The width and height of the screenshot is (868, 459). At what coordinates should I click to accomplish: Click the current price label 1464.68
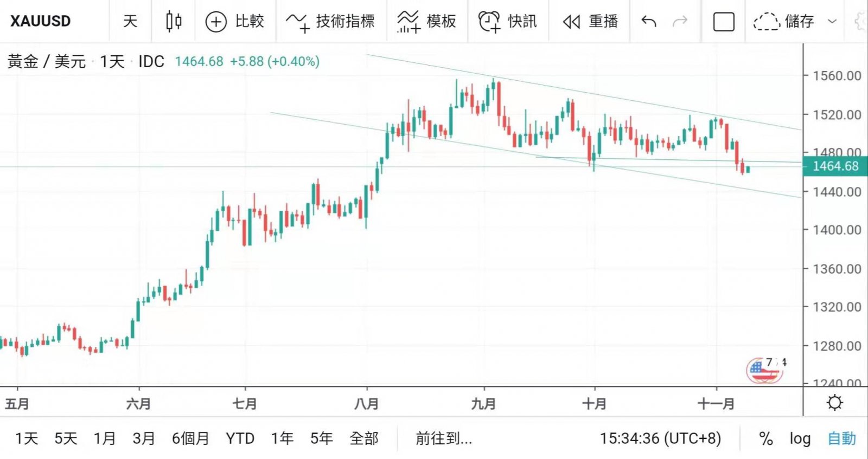(835, 166)
